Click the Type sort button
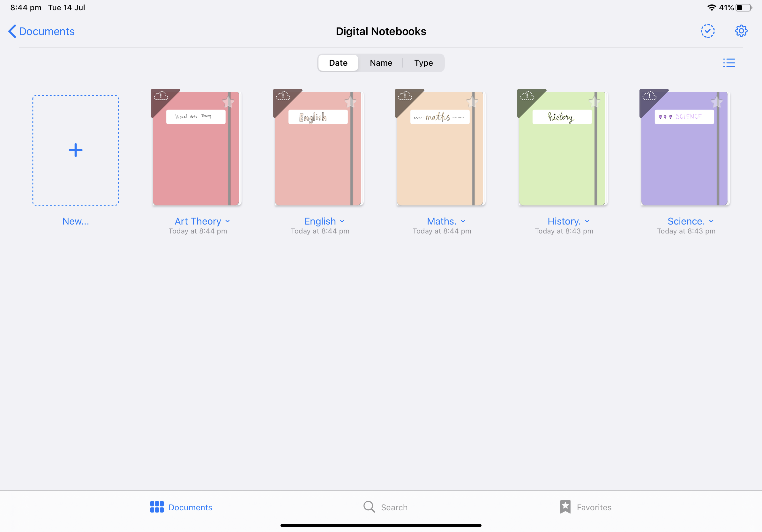This screenshot has width=762, height=532. tap(423, 63)
